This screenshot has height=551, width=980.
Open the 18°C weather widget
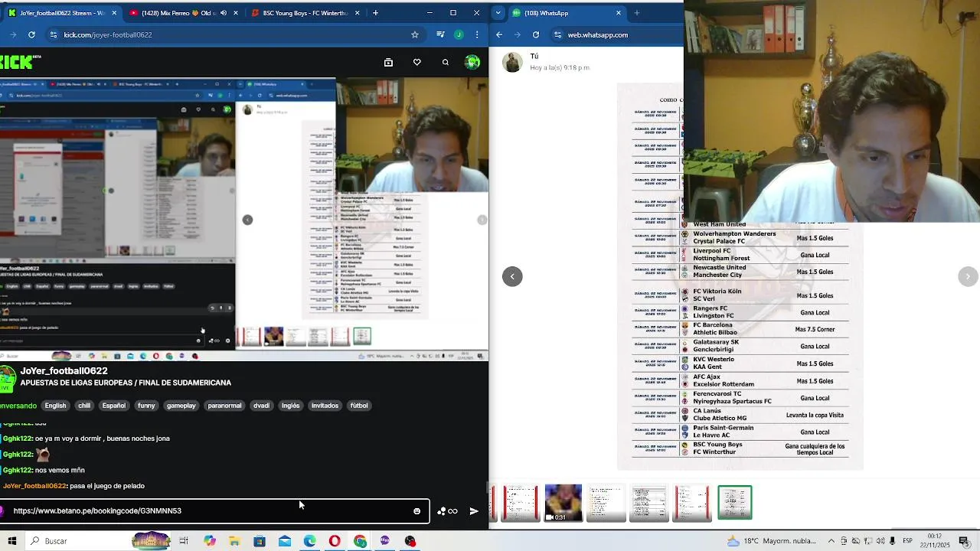(773, 541)
